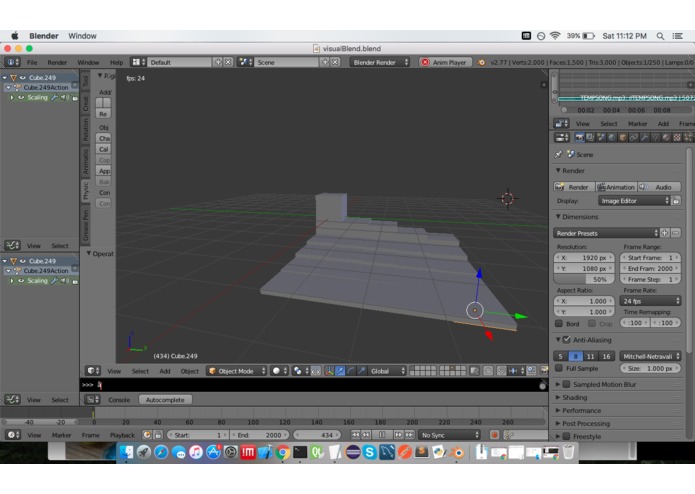Open the Display Image Editor dropdown
The image size is (695, 494).
pyautogui.click(x=634, y=201)
